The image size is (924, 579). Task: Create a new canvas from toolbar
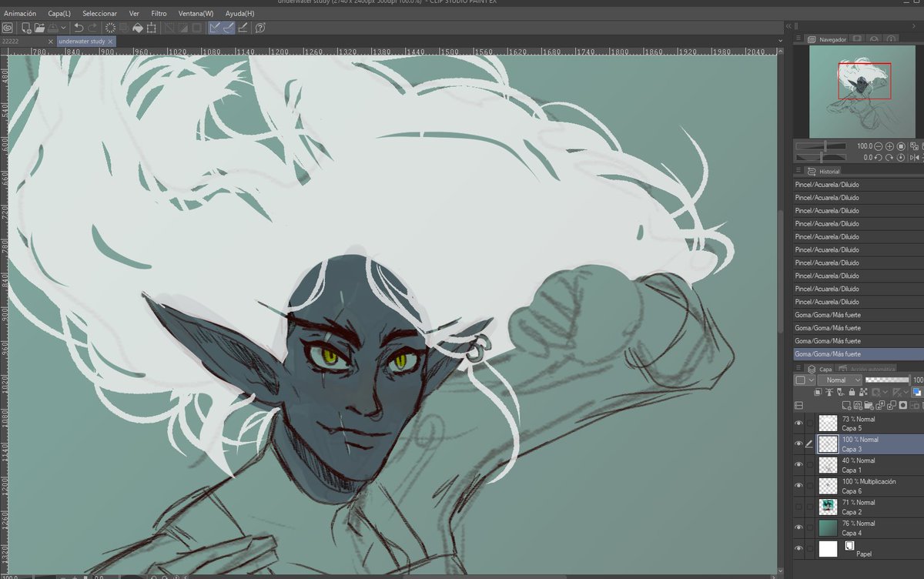click(x=26, y=28)
